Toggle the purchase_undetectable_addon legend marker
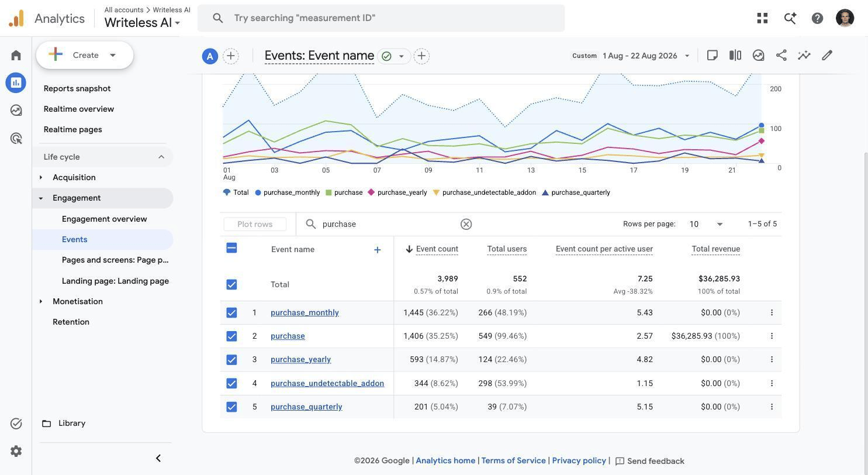 436,192
